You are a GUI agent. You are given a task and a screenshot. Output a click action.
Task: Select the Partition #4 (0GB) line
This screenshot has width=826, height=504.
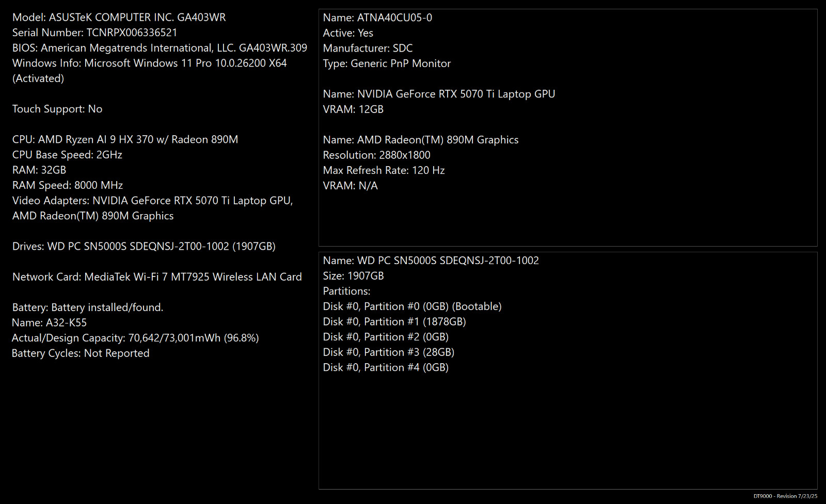(x=386, y=367)
